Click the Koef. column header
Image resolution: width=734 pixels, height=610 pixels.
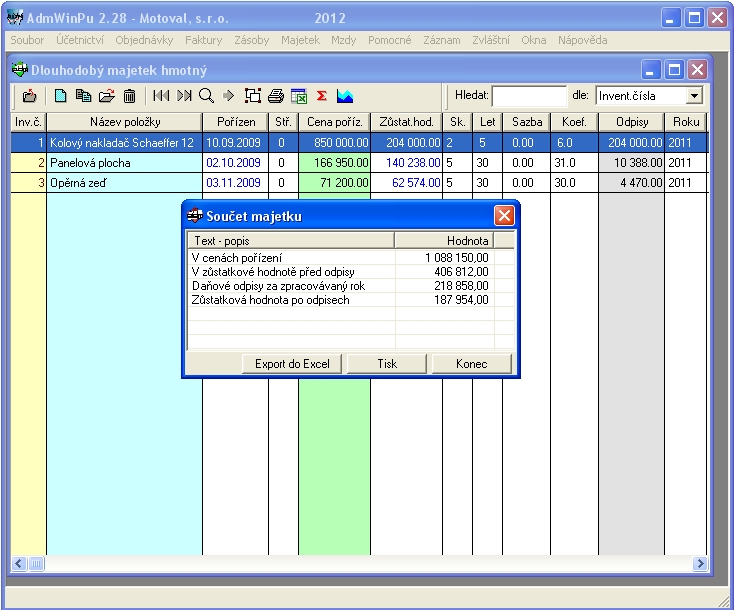pyautogui.click(x=574, y=122)
